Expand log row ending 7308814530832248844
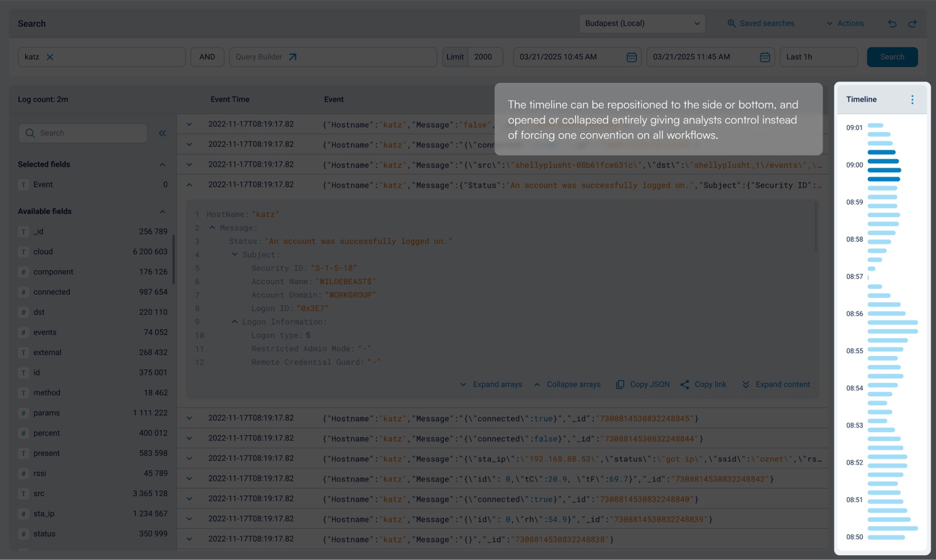The height and width of the screenshot is (560, 936). (x=189, y=439)
